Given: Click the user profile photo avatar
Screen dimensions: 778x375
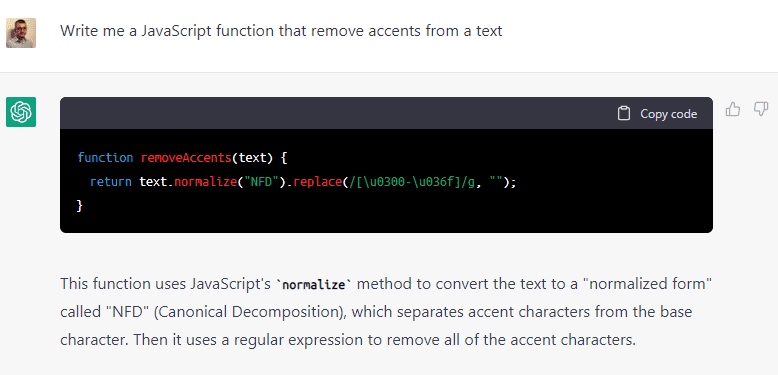Looking at the screenshot, I should click(21, 33).
